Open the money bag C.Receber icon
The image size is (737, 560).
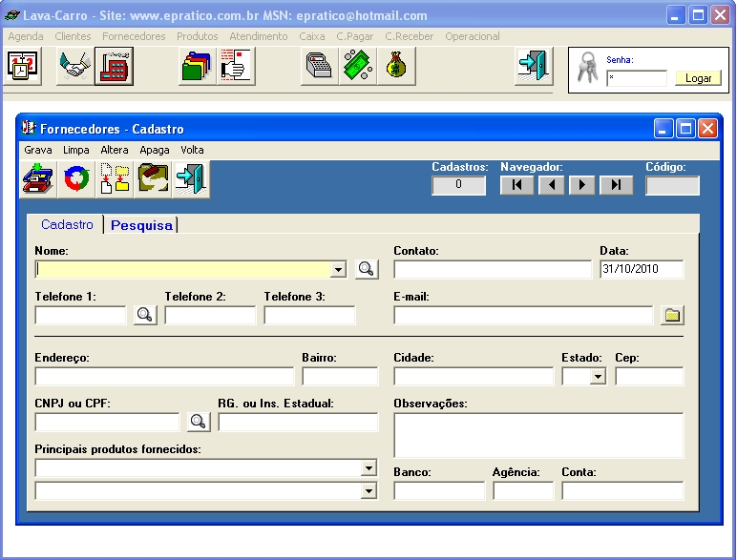(x=394, y=66)
